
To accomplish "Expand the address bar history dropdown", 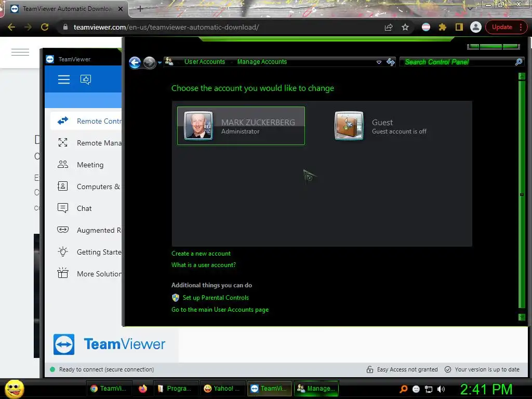I will pos(379,62).
